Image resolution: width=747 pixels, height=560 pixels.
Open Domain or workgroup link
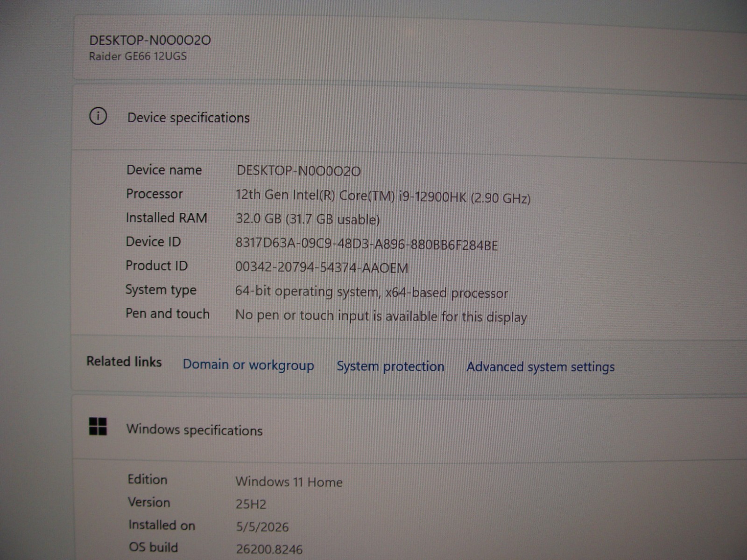pos(248,365)
